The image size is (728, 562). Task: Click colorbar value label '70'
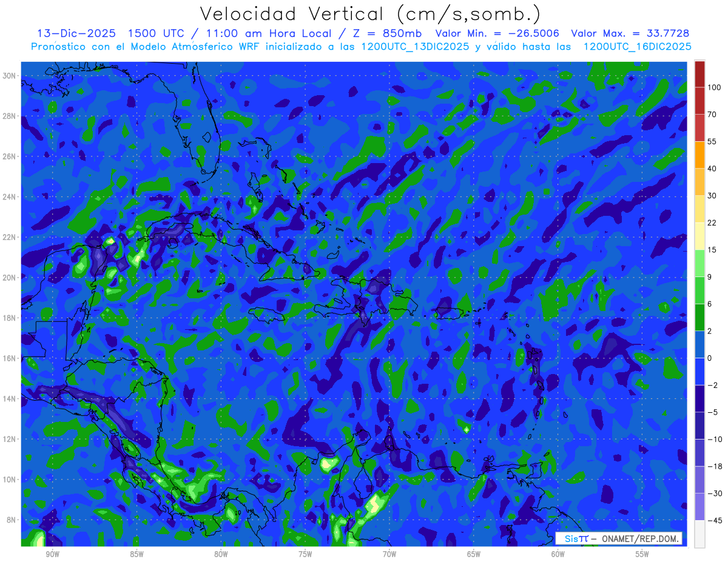click(712, 114)
